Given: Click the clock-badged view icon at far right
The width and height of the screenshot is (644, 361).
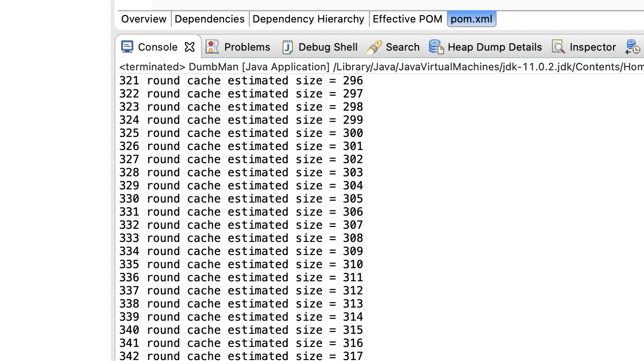Looking at the screenshot, I should pyautogui.click(x=632, y=46).
